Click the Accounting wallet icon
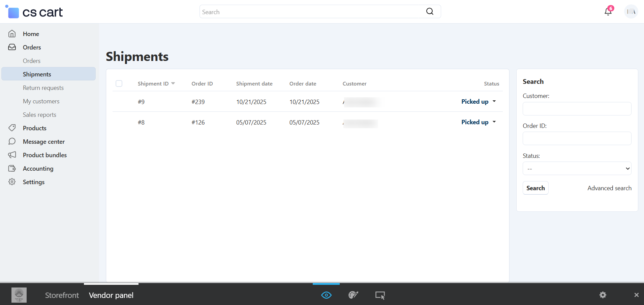Image resolution: width=644 pixels, height=305 pixels. click(x=12, y=168)
